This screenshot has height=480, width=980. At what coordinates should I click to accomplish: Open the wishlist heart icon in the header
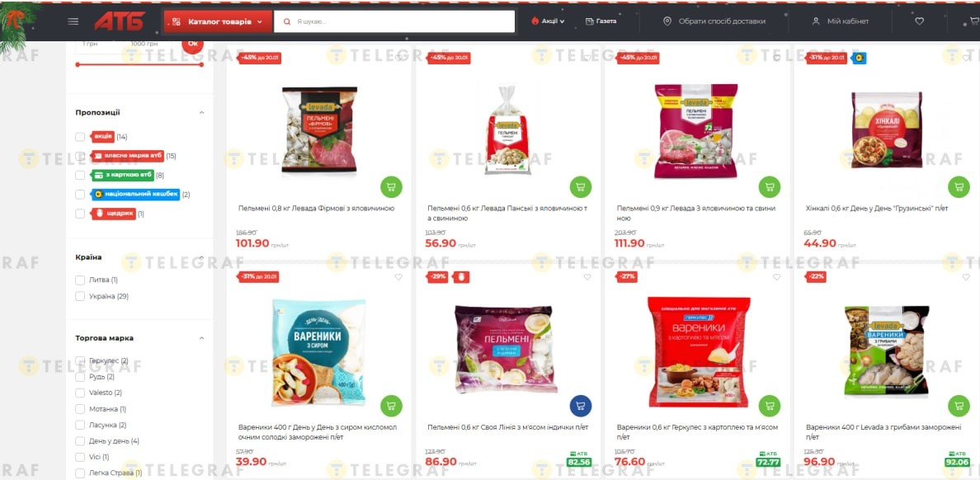[x=920, y=21]
